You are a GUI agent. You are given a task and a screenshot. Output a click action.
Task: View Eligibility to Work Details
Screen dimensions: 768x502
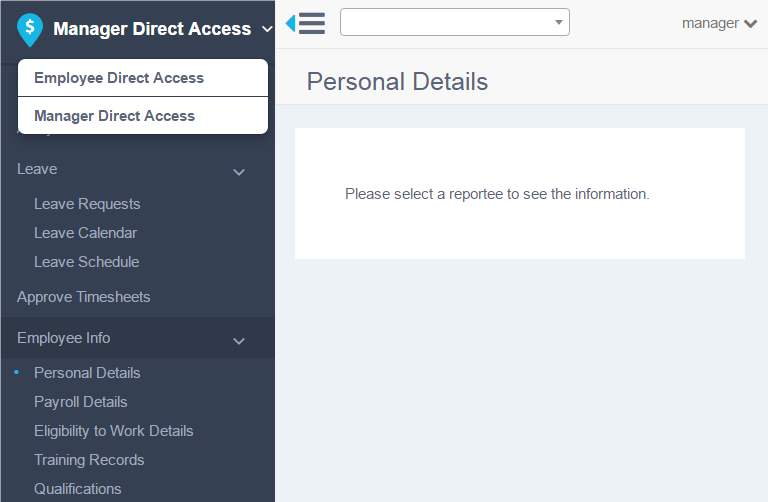tap(114, 430)
